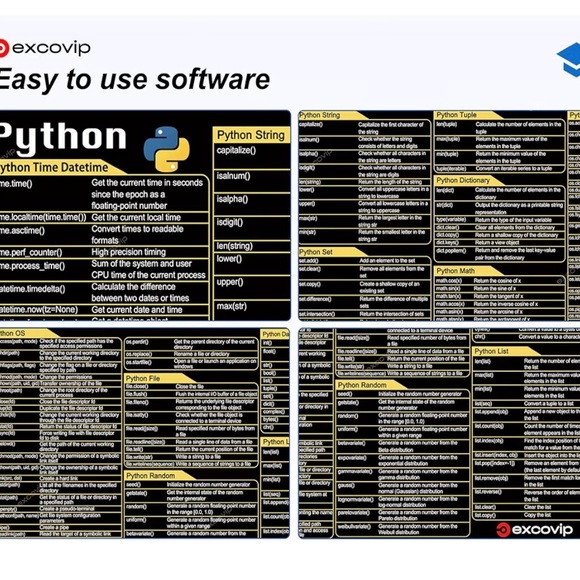Select 'Get the current local time' text
This screenshot has height=580, width=580.
(136, 218)
